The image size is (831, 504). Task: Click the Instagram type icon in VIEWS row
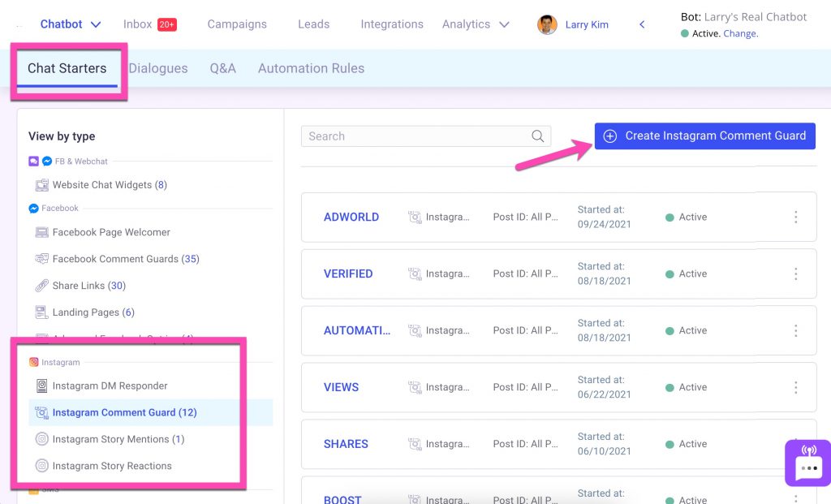[415, 387]
